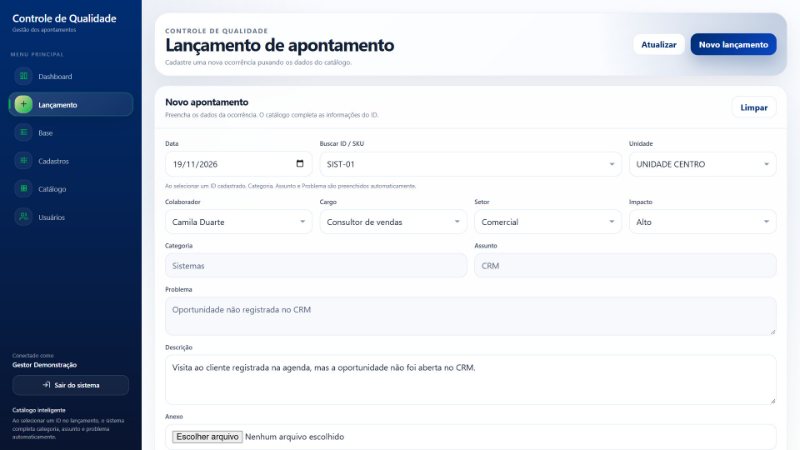This screenshot has height=450, width=800.
Task: Expand the Impacto dropdown showing Alto
Action: [x=703, y=222]
